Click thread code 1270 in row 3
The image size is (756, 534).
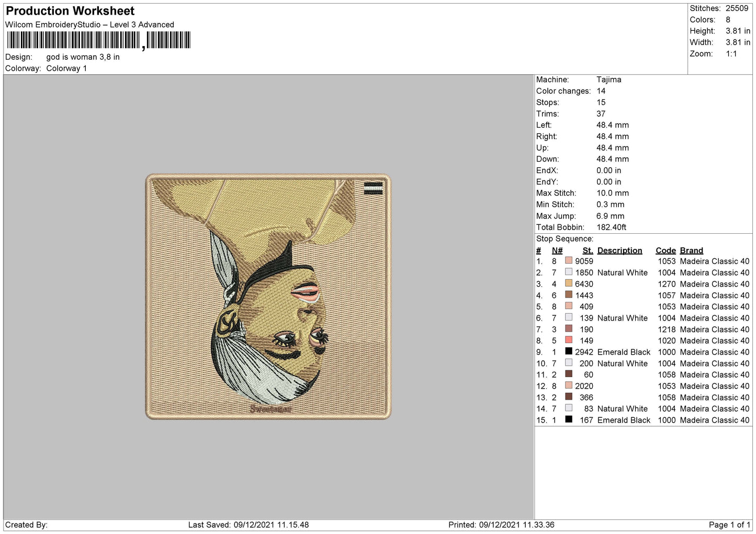click(667, 284)
